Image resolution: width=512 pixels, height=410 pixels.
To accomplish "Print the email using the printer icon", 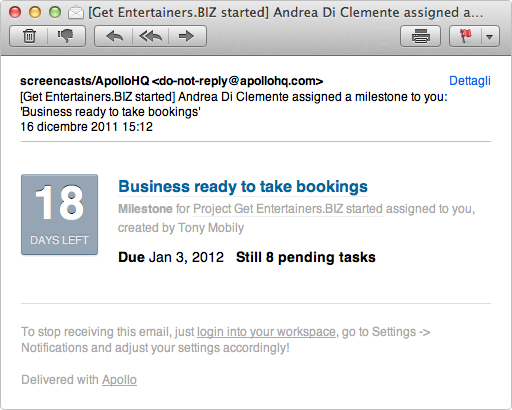I will coord(420,36).
